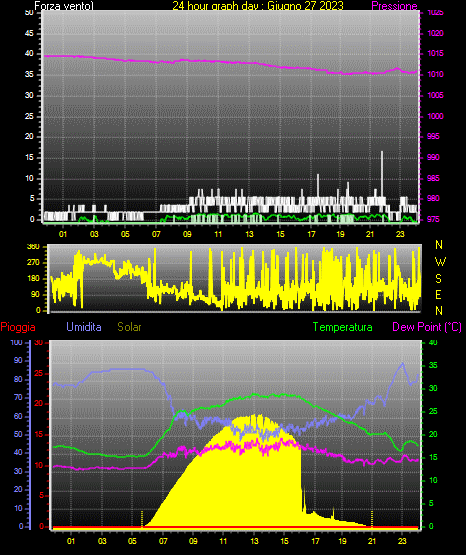Click the Pioggia legend label
Image resolution: width=466 pixels, height=555 pixels.
(x=18, y=327)
